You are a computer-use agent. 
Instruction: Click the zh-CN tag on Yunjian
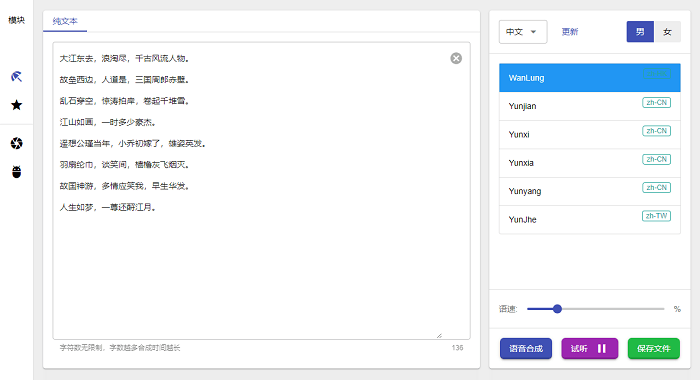pos(656,102)
